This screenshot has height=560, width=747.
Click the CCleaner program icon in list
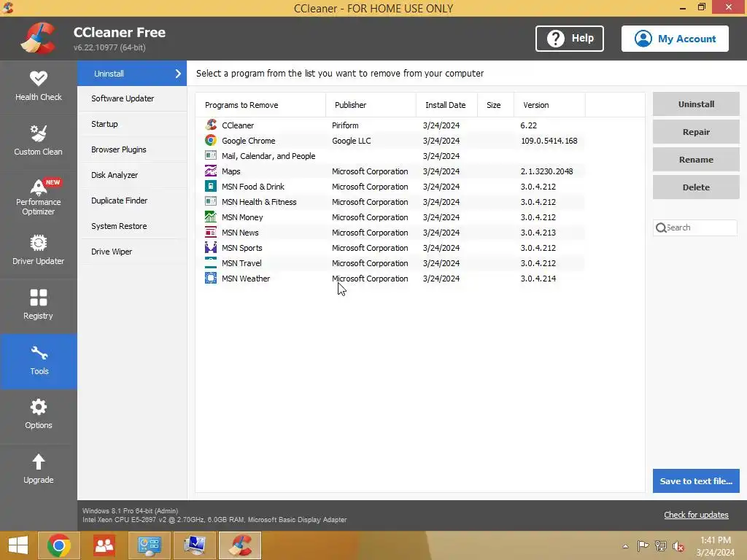coord(211,125)
